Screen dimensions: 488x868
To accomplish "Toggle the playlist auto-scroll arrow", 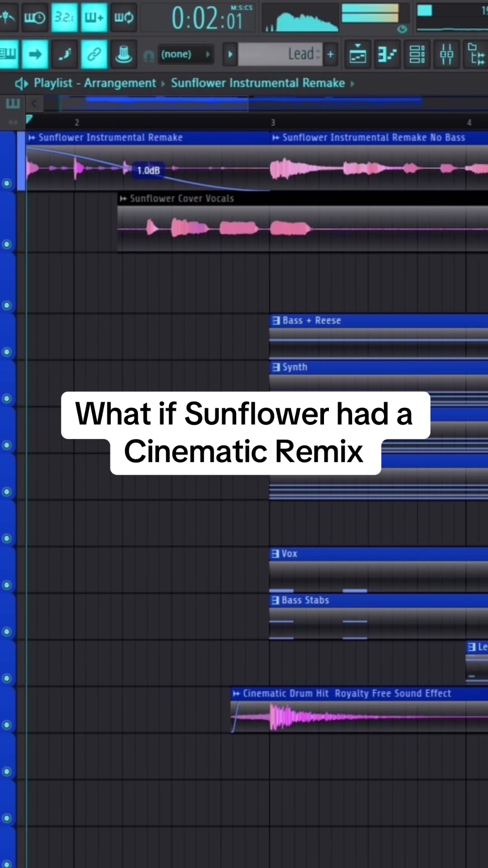I will tap(35, 54).
